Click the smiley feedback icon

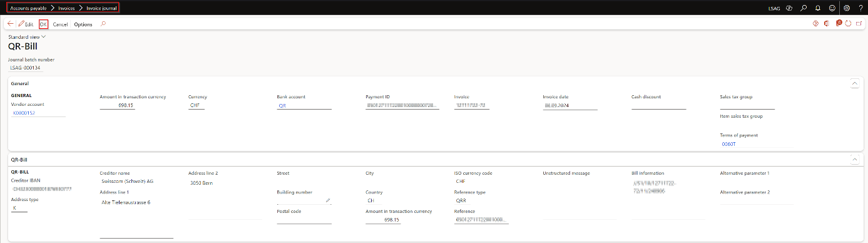[x=832, y=8]
